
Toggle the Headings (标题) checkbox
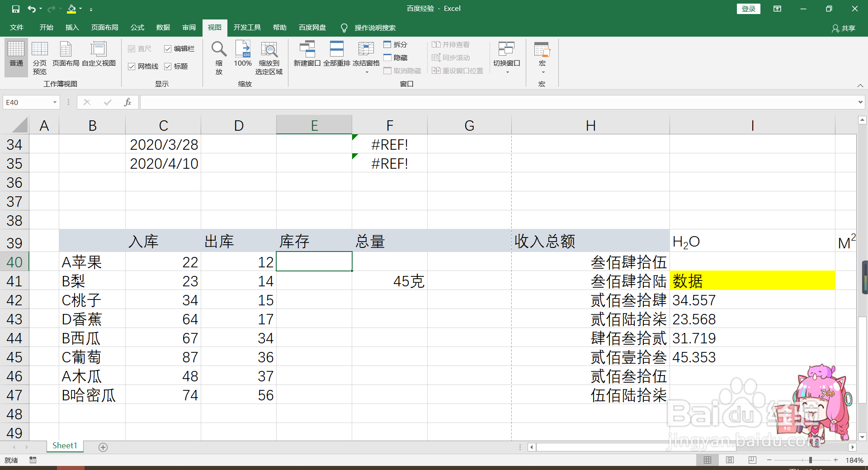click(x=168, y=66)
